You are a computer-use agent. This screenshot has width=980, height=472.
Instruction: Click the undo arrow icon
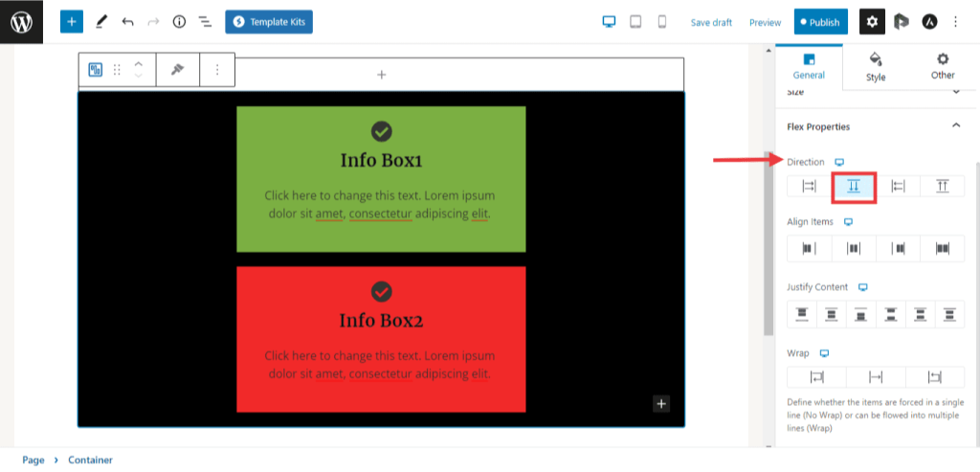(x=127, y=21)
